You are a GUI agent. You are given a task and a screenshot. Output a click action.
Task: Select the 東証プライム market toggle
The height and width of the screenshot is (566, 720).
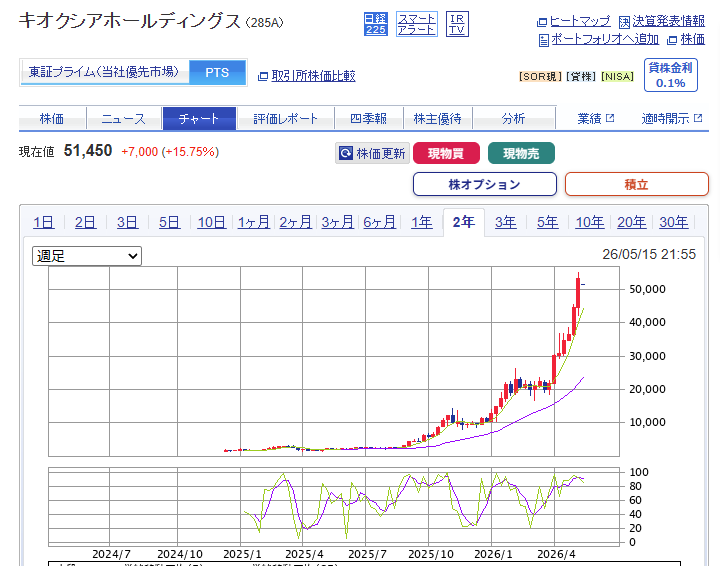pyautogui.click(x=104, y=72)
